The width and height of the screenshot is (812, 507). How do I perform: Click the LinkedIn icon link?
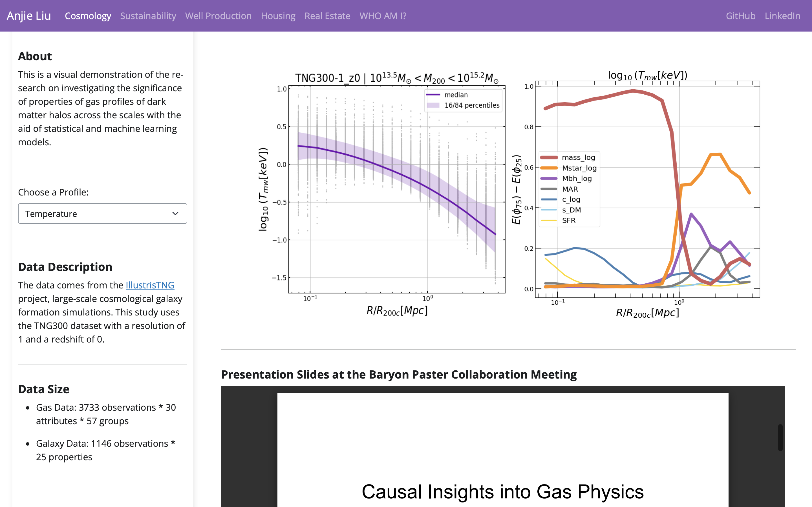783,16
